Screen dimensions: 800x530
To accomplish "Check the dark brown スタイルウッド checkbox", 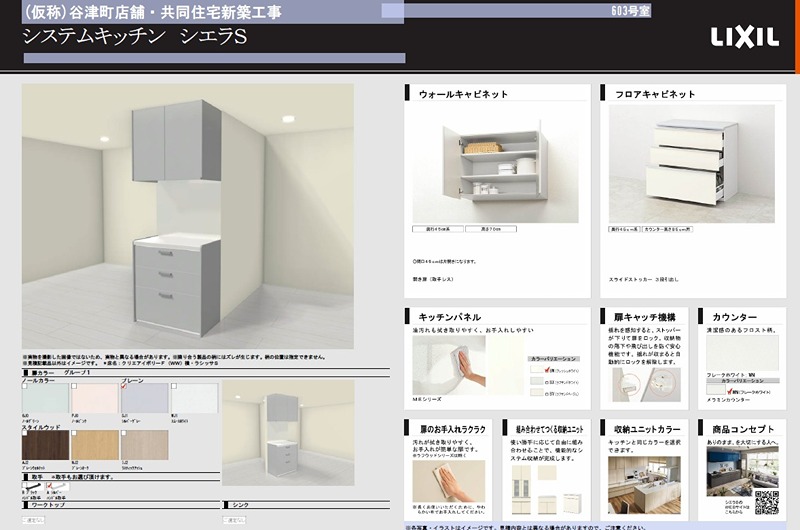I will [x=24, y=433].
